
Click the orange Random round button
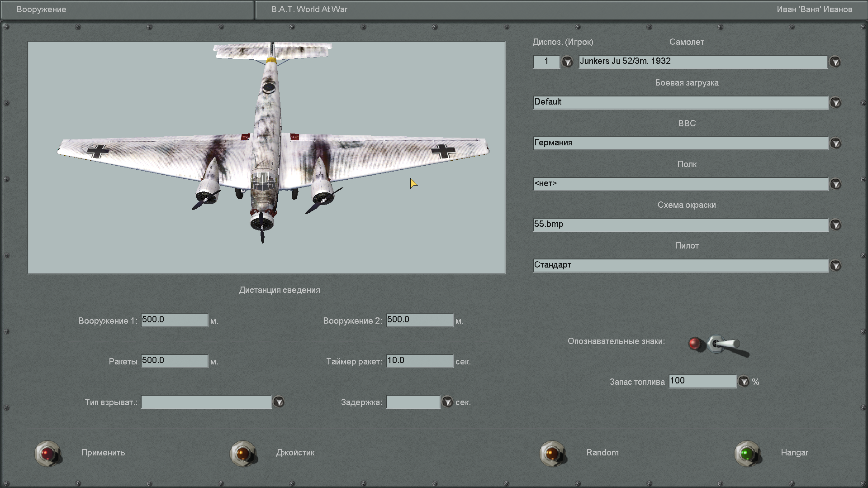pyautogui.click(x=552, y=453)
